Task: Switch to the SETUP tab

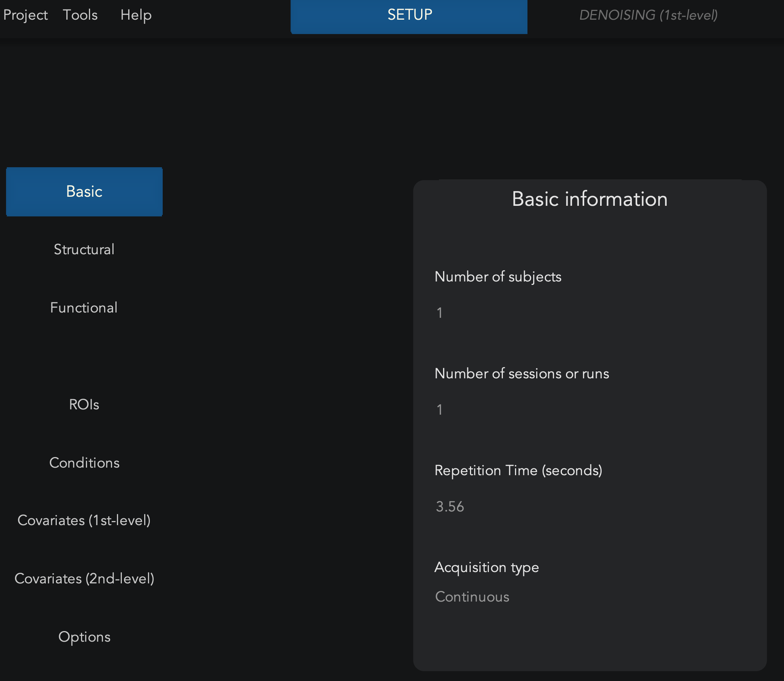Action: click(x=409, y=17)
